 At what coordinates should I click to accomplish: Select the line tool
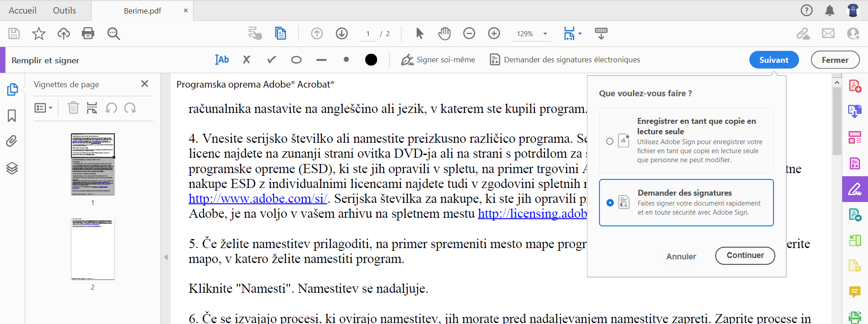tap(321, 60)
